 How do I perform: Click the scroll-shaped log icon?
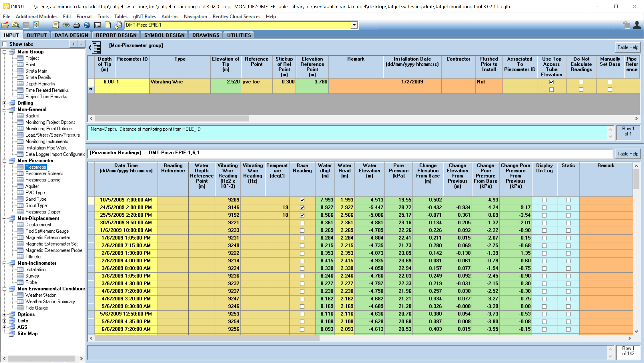tap(56, 25)
